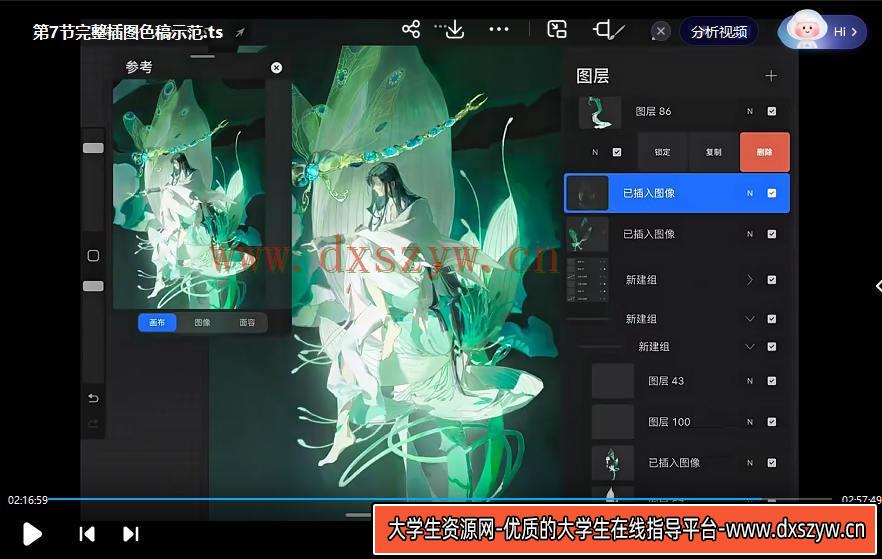This screenshot has height=559, width=882.
Task: Click the 大学生资源网 banner link
Action: [626, 529]
